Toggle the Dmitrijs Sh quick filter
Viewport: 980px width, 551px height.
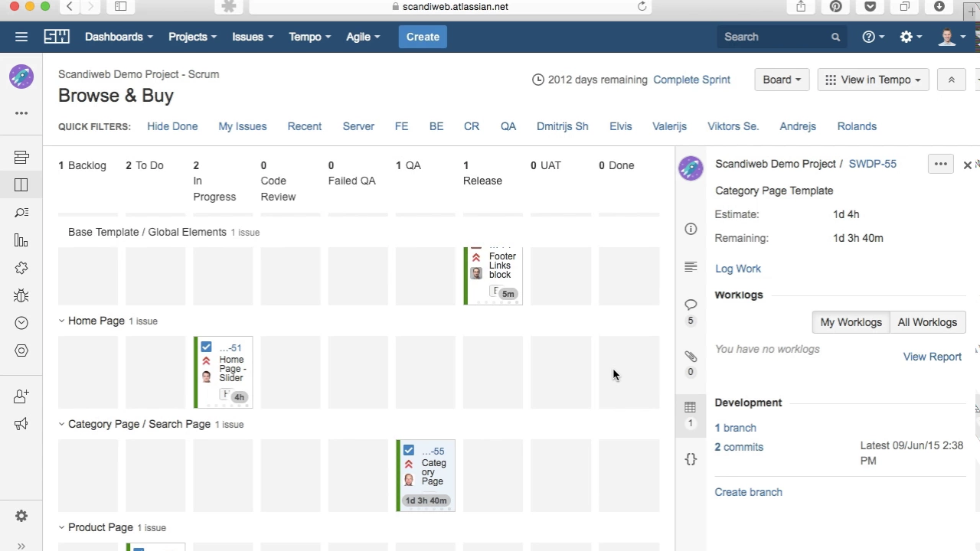coord(563,126)
